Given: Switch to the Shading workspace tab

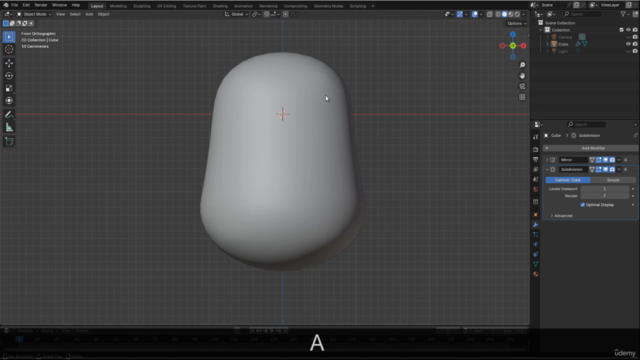Looking at the screenshot, I should coord(220,6).
